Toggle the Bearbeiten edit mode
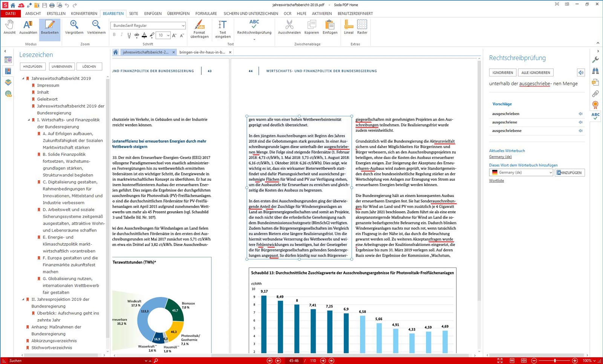Image resolution: width=603 pixels, height=364 pixels. [50, 27]
